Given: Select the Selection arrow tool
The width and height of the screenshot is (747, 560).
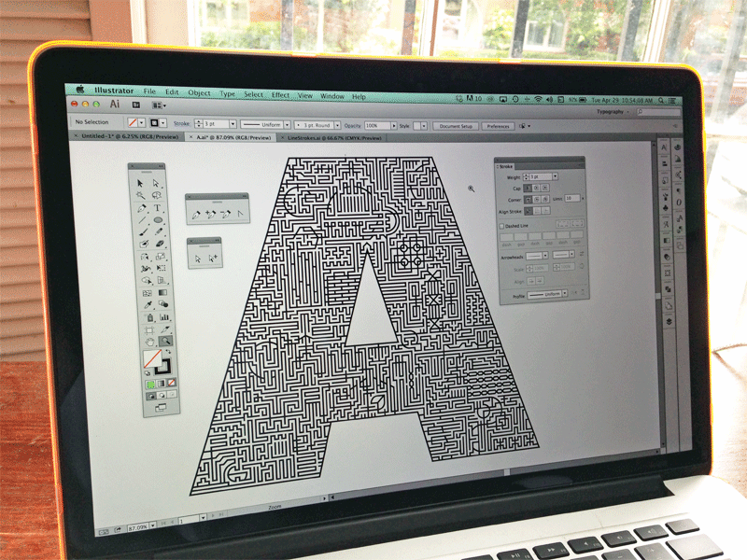Looking at the screenshot, I should 138,182.
